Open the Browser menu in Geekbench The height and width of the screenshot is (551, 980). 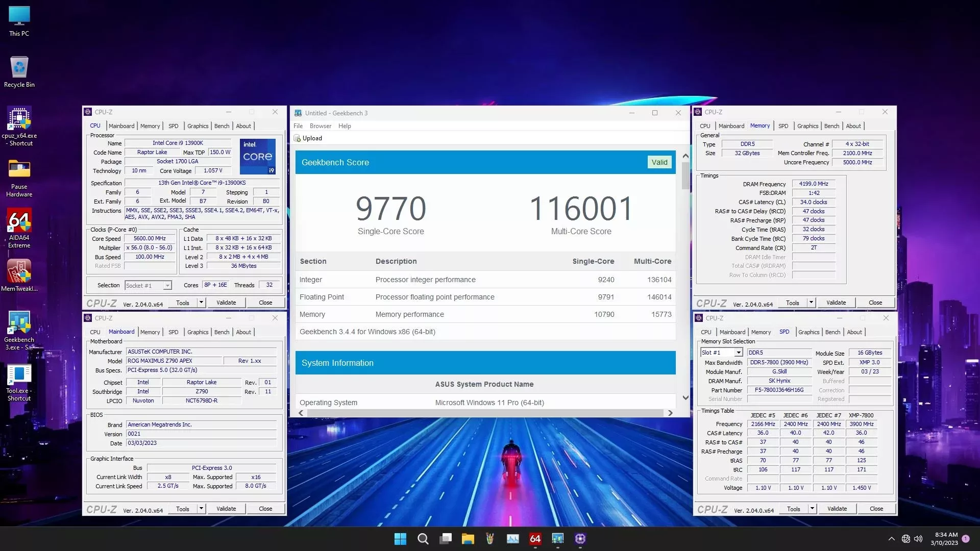(x=320, y=126)
